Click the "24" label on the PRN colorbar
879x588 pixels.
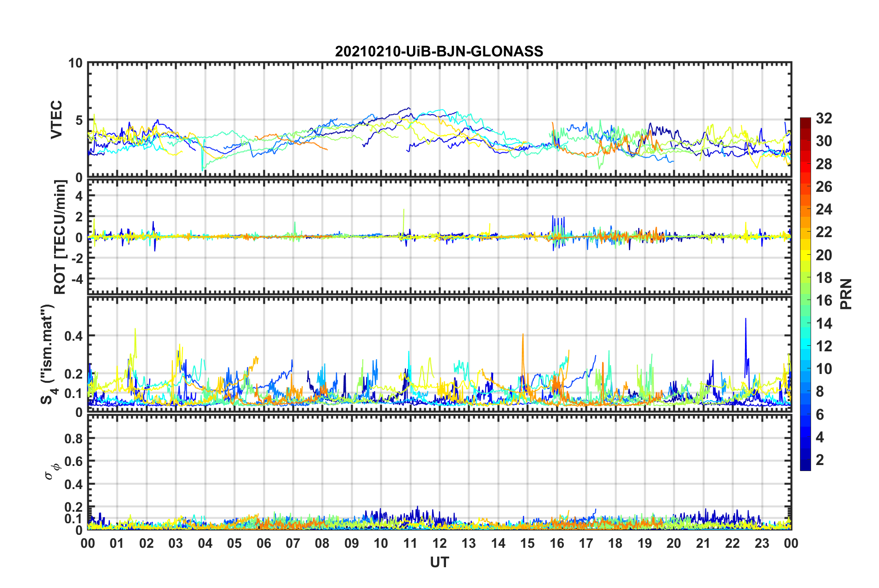click(824, 209)
